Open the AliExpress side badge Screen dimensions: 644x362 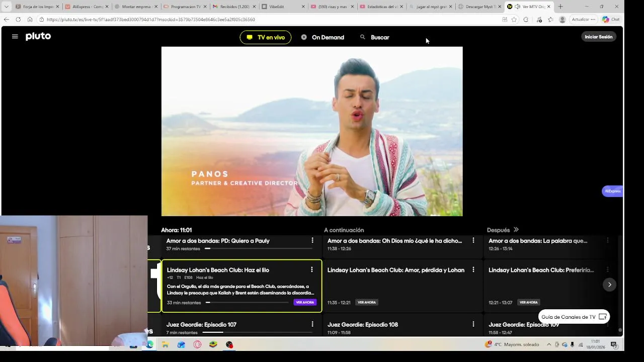pyautogui.click(x=612, y=191)
